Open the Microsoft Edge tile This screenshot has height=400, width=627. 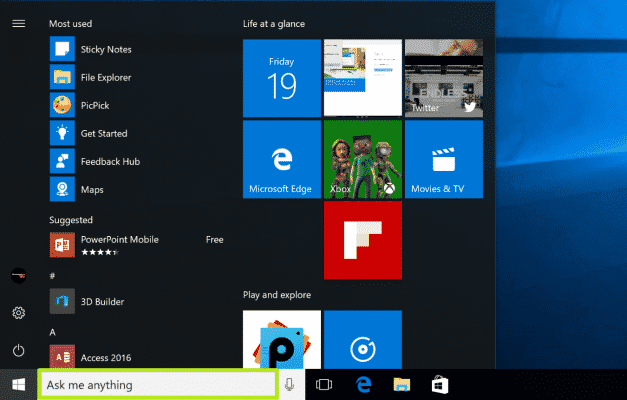tap(281, 160)
